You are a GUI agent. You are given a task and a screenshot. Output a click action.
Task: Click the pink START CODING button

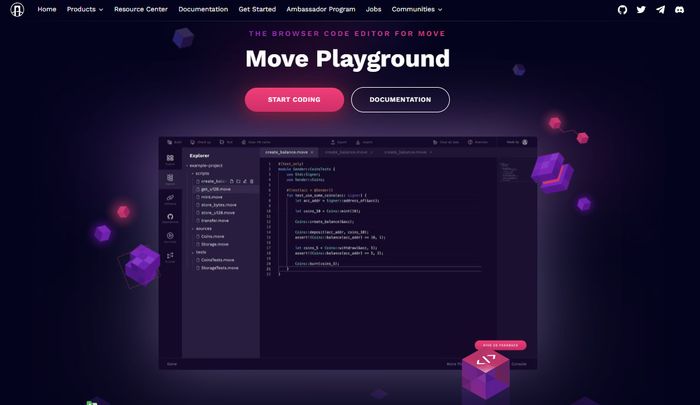click(294, 100)
